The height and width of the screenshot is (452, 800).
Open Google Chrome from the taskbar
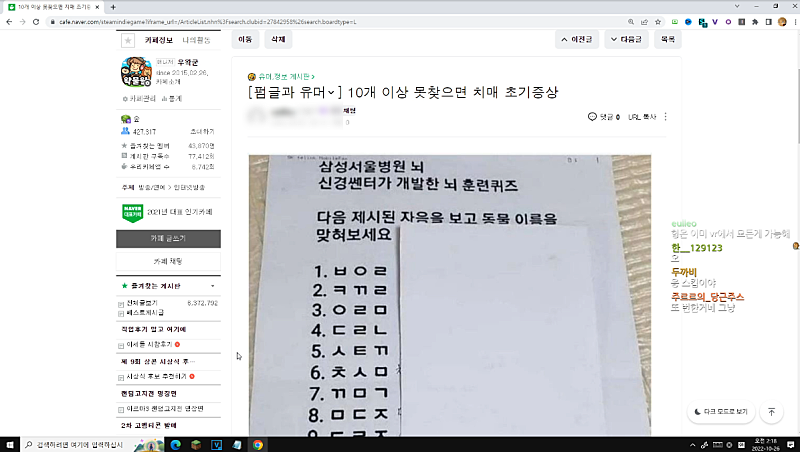click(258, 445)
